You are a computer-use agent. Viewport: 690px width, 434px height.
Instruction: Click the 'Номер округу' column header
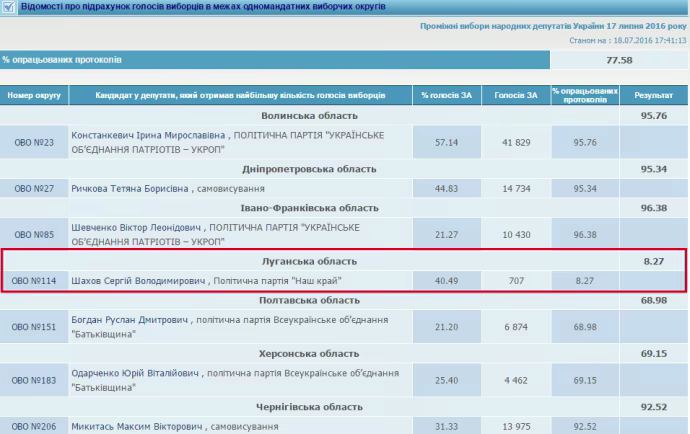point(34,95)
